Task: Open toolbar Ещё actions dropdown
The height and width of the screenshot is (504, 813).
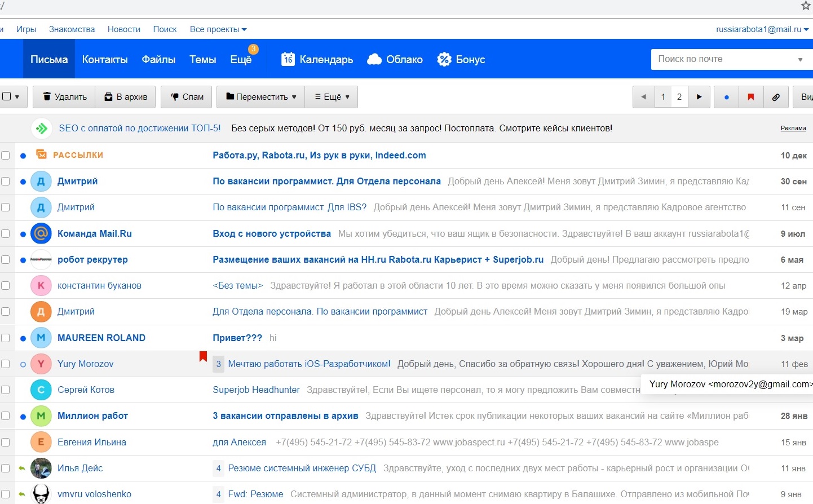Action: [x=332, y=97]
